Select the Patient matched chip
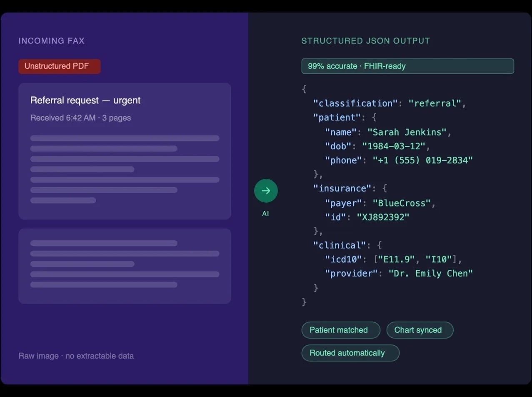This screenshot has height=397, width=532. click(341, 330)
